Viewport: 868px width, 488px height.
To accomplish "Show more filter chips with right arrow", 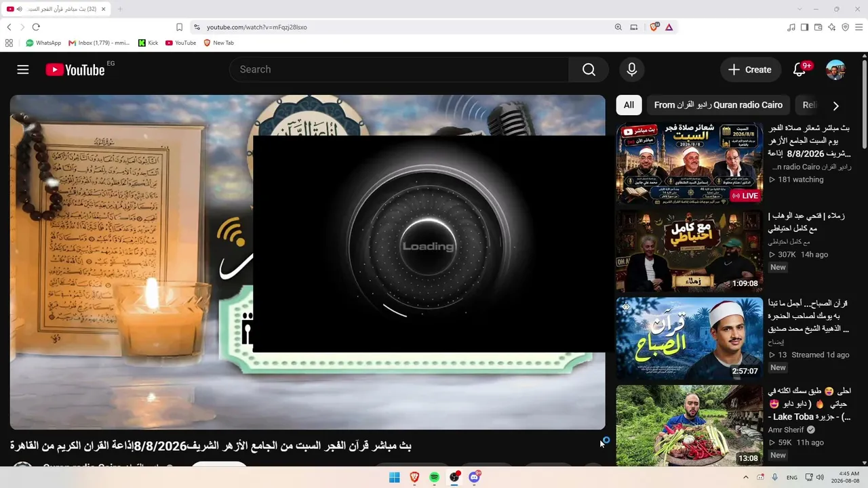I will 835,106.
